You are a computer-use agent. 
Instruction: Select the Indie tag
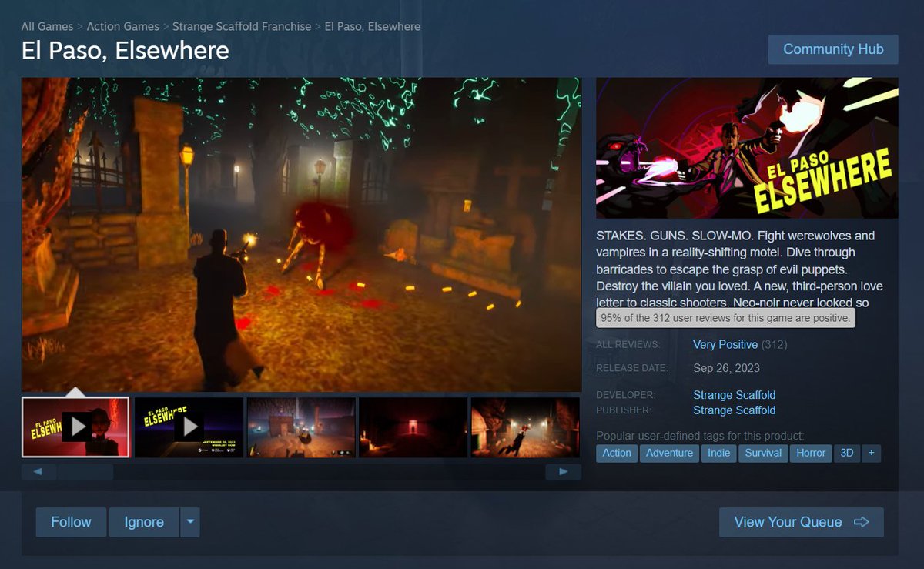pos(719,453)
